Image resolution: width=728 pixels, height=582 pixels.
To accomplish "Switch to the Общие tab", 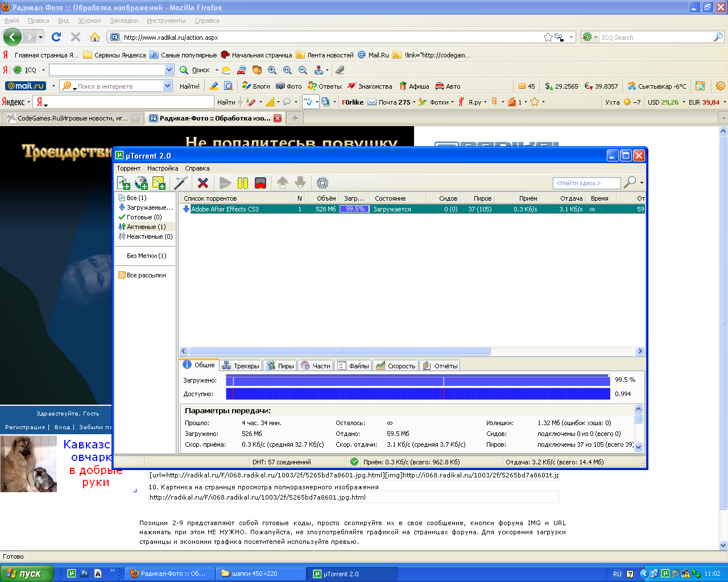I will tap(199, 365).
